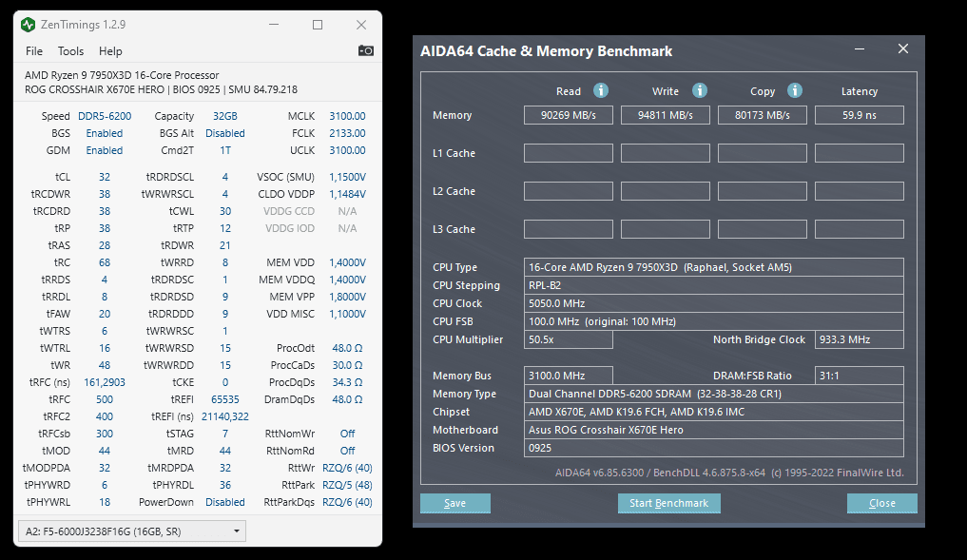
Task: Click the AIDA64 Close button
Action: click(881, 503)
